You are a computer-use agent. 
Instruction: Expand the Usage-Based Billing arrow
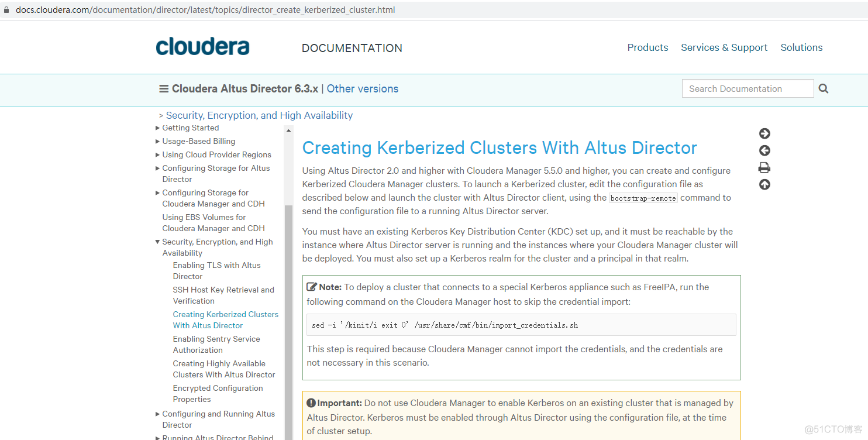(x=157, y=141)
